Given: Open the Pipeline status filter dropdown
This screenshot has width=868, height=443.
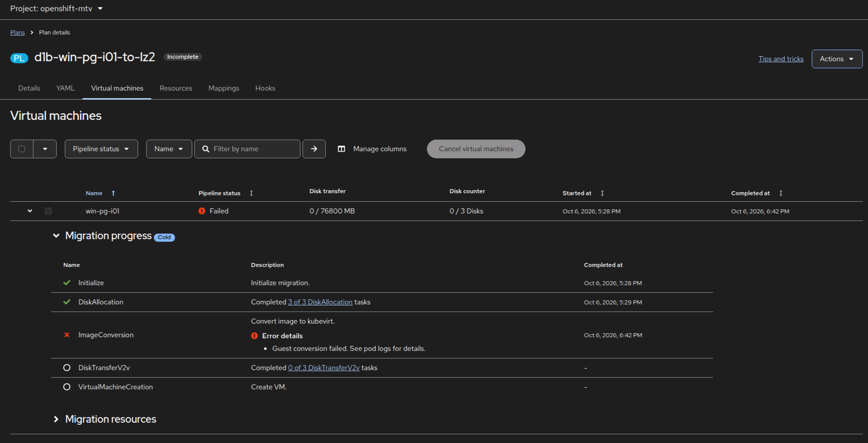Looking at the screenshot, I should [x=101, y=149].
